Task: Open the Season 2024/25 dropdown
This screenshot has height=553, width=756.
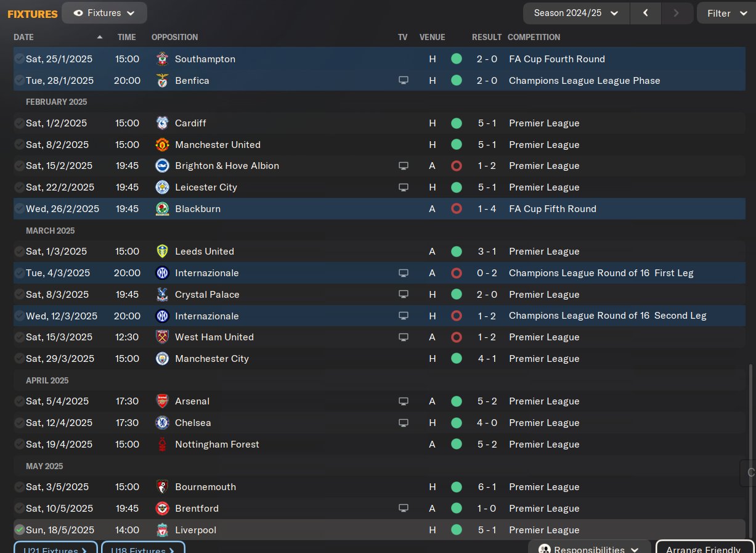Action: [575, 13]
